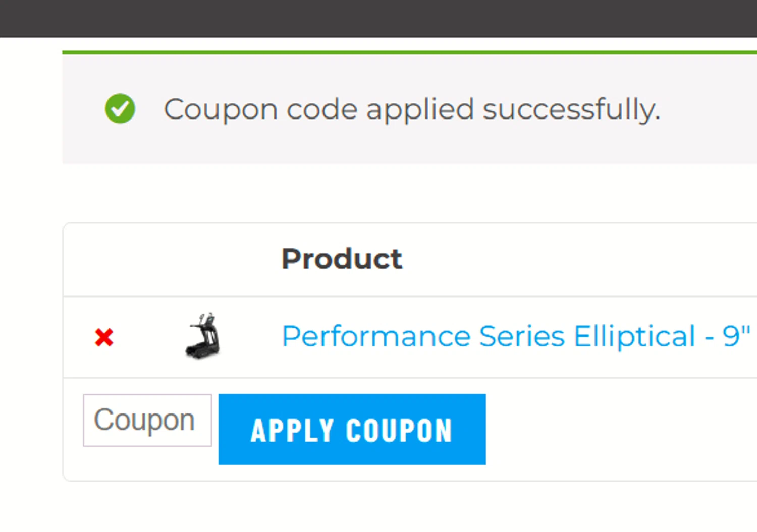Click the dark header bar at top
The image size is (757, 532).
pyautogui.click(x=379, y=18)
